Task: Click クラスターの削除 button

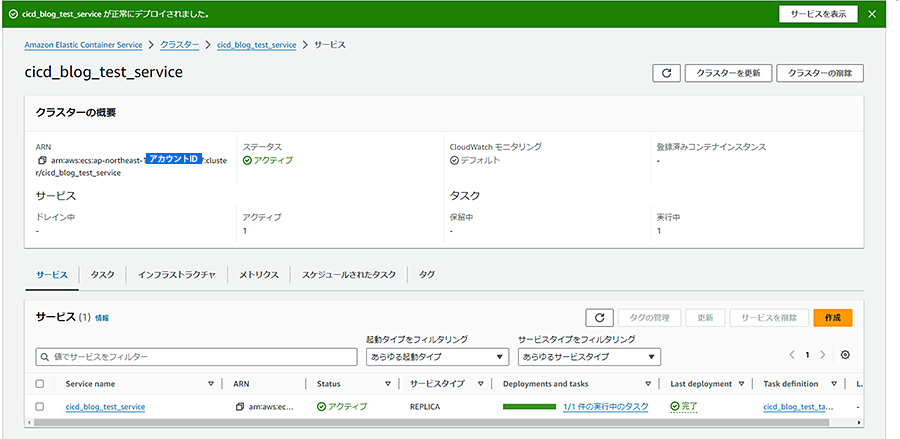Action: [820, 73]
